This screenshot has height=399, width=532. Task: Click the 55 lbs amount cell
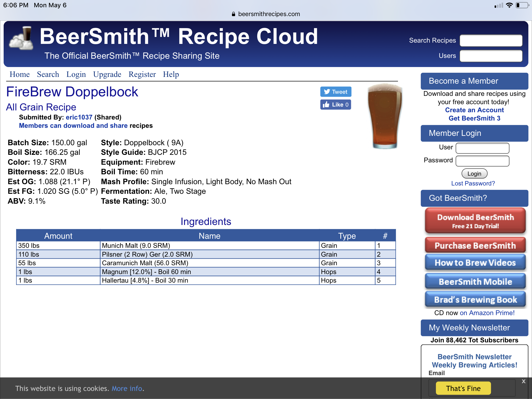point(58,263)
